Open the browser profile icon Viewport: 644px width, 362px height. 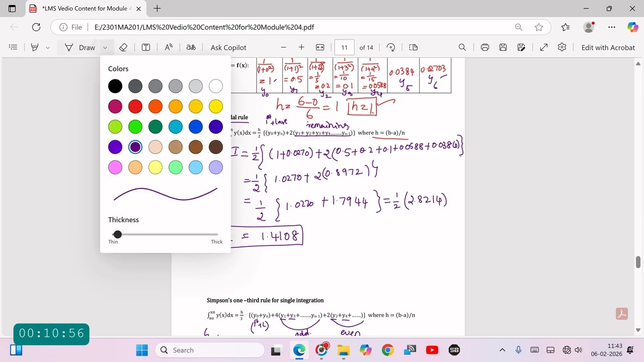coord(589,27)
